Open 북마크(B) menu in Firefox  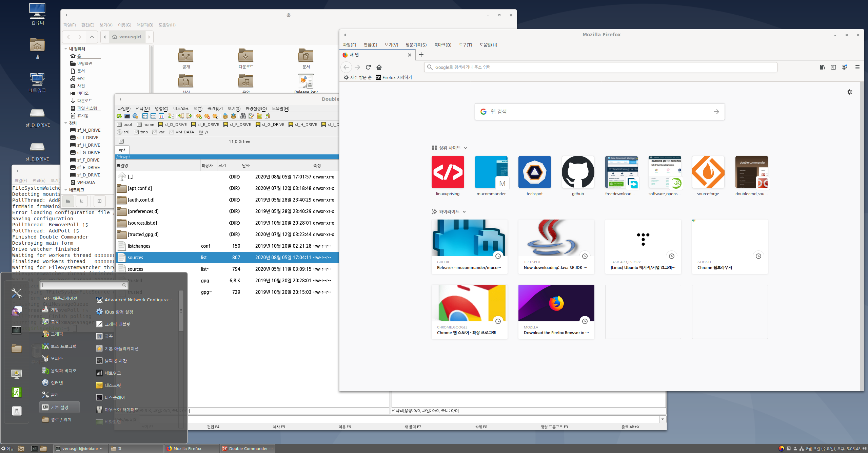point(443,45)
